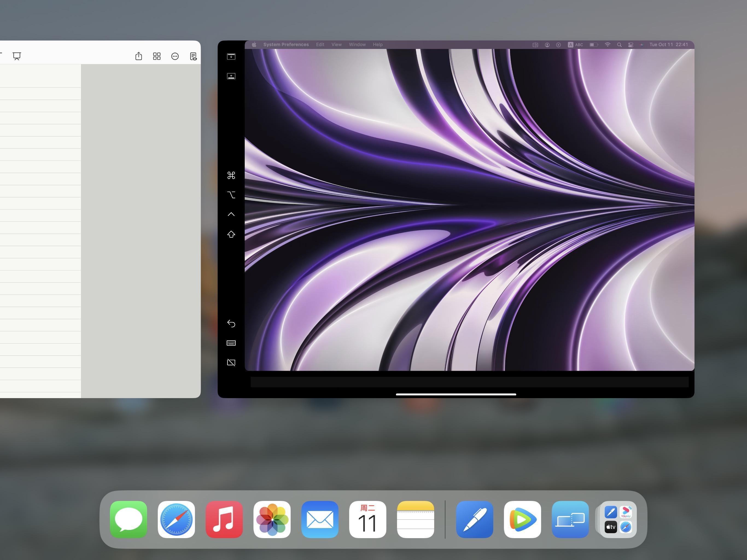Open the More options ellipsis menu
The height and width of the screenshot is (560, 747).
(175, 56)
